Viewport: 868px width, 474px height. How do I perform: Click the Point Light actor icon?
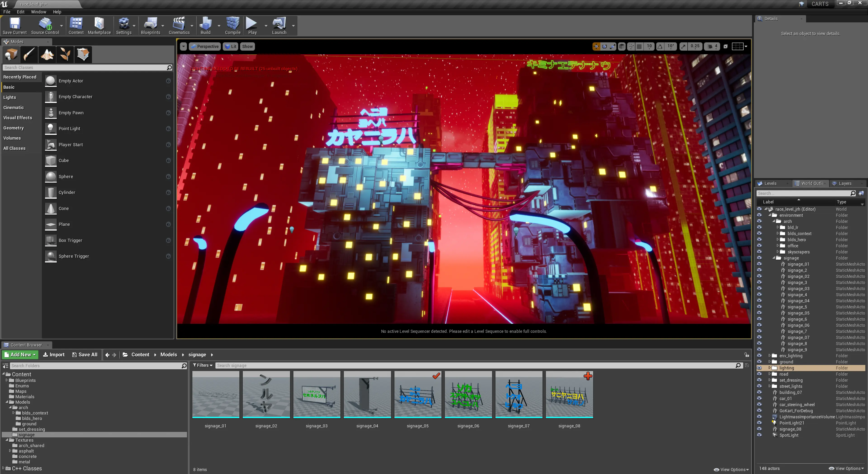51,129
